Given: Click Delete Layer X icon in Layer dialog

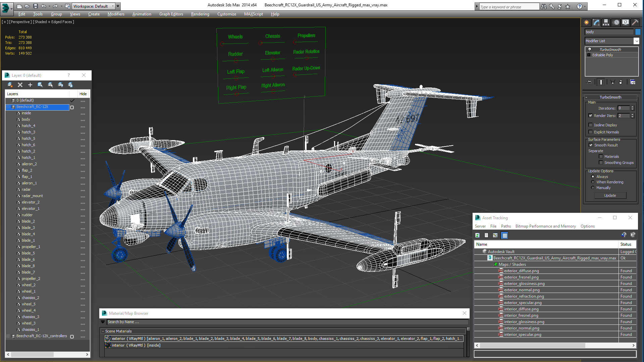Looking at the screenshot, I should point(20,85).
